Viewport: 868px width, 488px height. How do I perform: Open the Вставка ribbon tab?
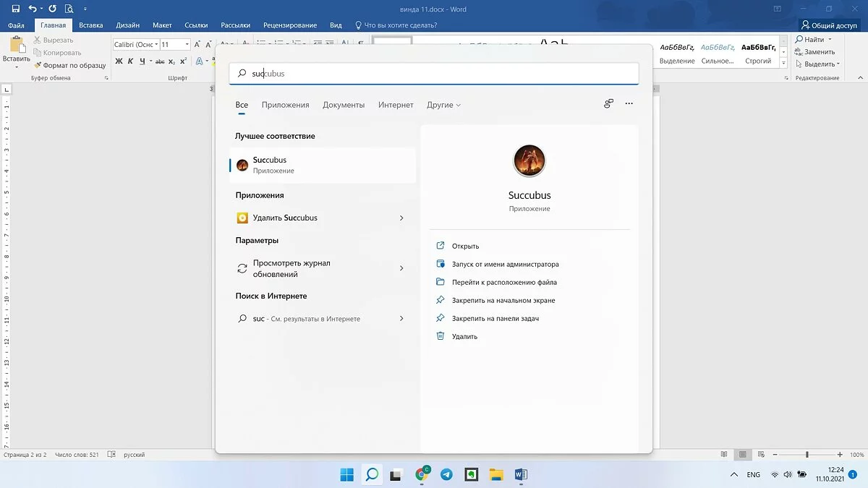tap(91, 25)
